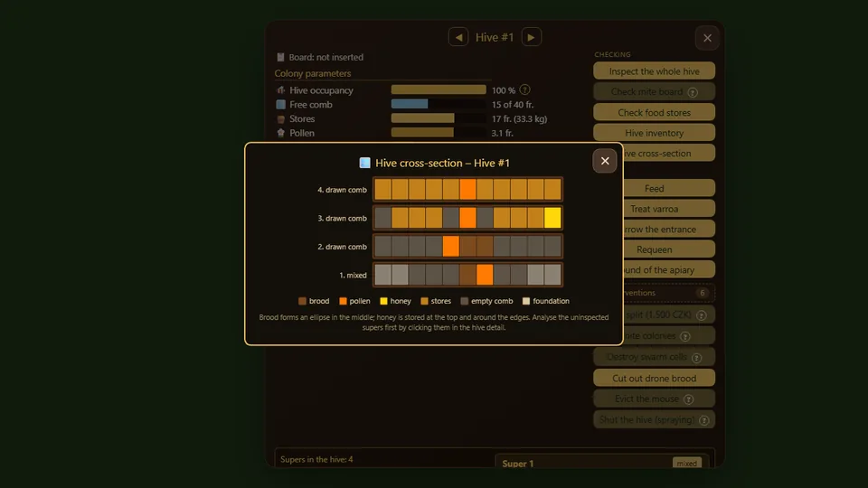Click Destroy swarm cells
The height and width of the screenshot is (488, 868).
[x=654, y=357]
